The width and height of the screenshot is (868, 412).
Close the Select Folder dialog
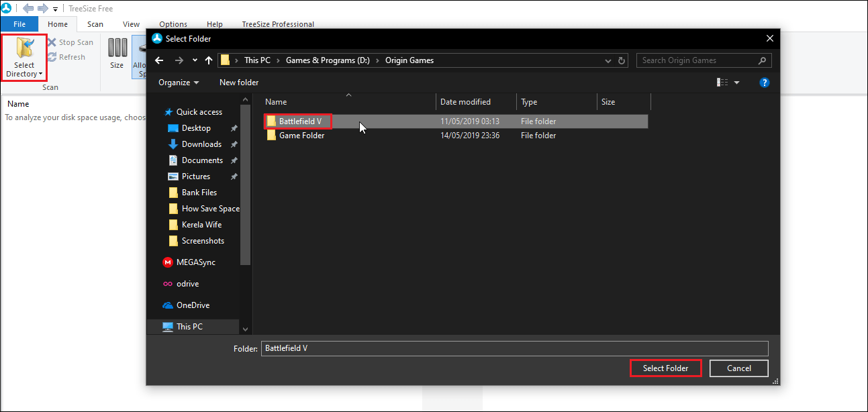click(769, 38)
